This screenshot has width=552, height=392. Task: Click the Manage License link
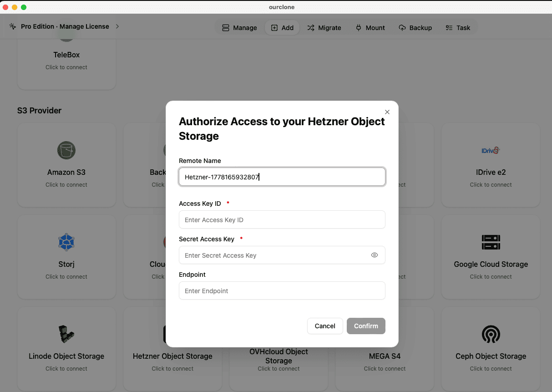[84, 26]
